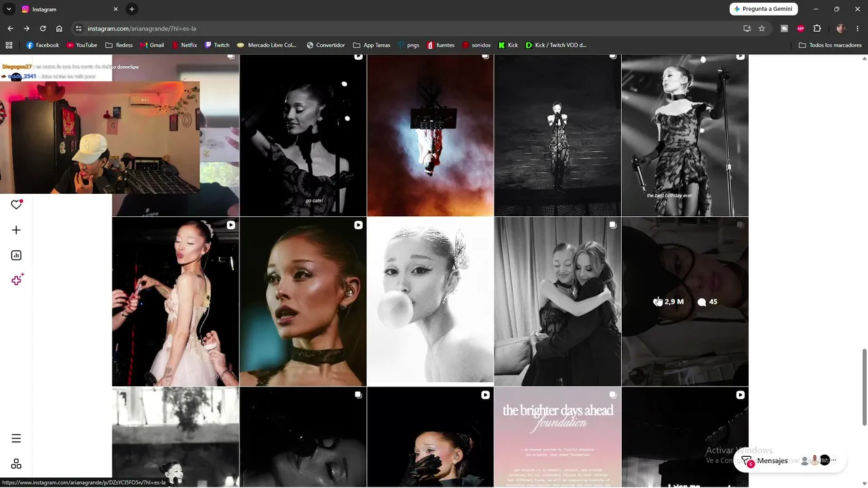Open the Instagram hamburger more menu
868x488 pixels.
[x=16, y=439]
